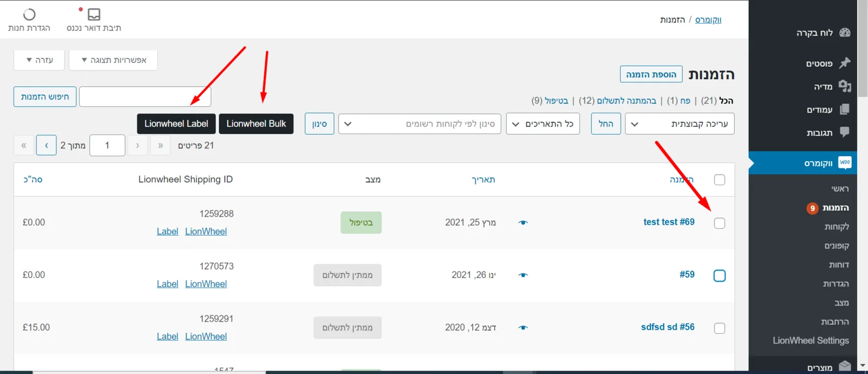Preview order #59 using the eye icon

[x=523, y=275]
